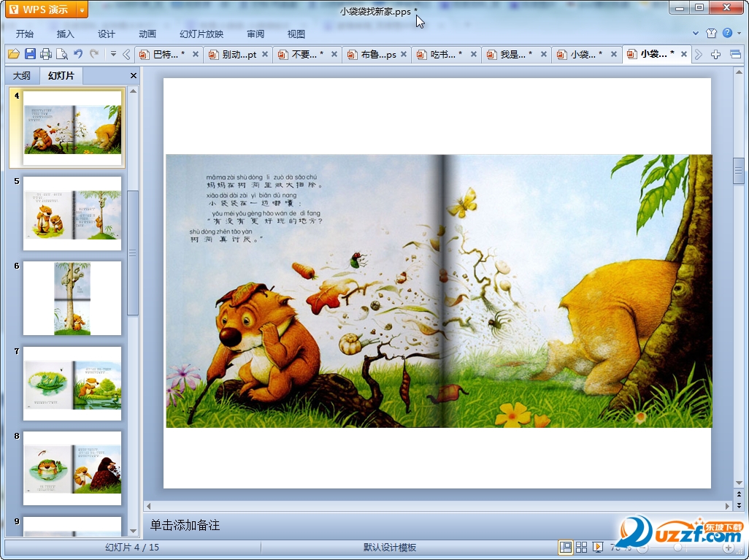Switch to the 布鲁...ps document tab
Image resolution: width=749 pixels, height=560 pixels.
(371, 55)
